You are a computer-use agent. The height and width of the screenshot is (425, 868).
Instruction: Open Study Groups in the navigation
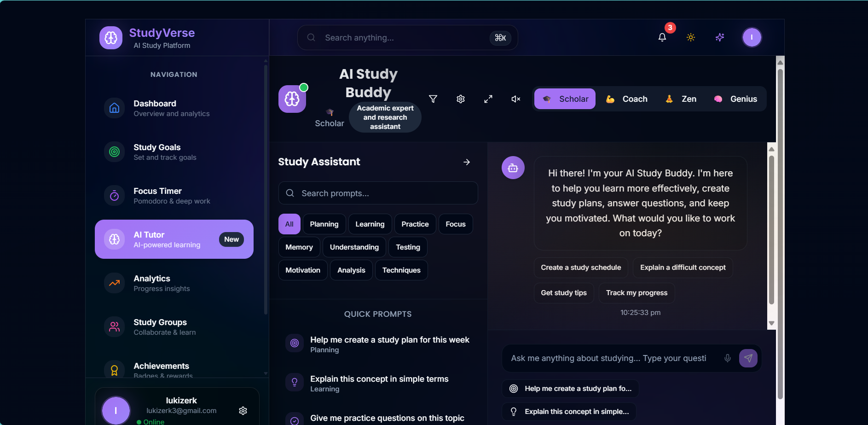click(x=174, y=327)
